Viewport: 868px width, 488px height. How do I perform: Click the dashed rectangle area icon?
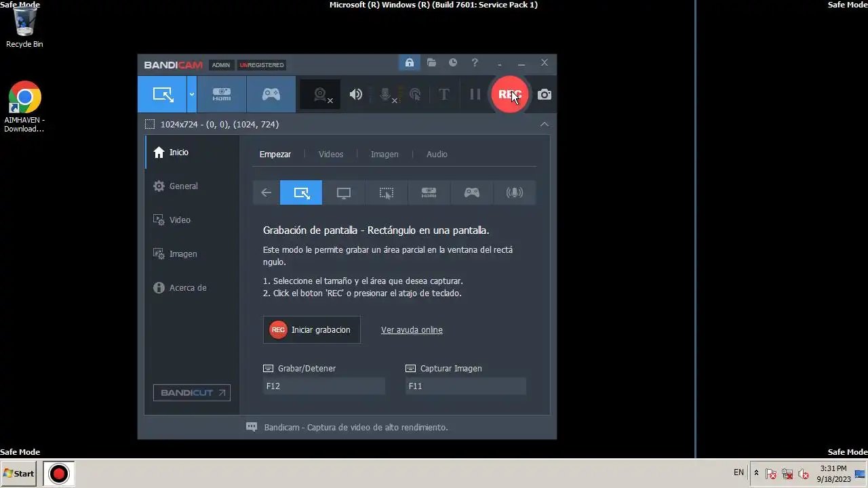150,124
